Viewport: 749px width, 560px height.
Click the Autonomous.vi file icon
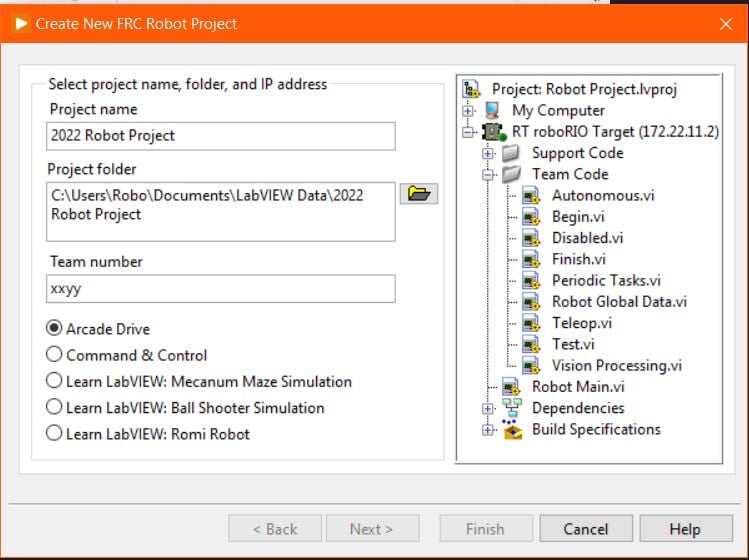(531, 195)
